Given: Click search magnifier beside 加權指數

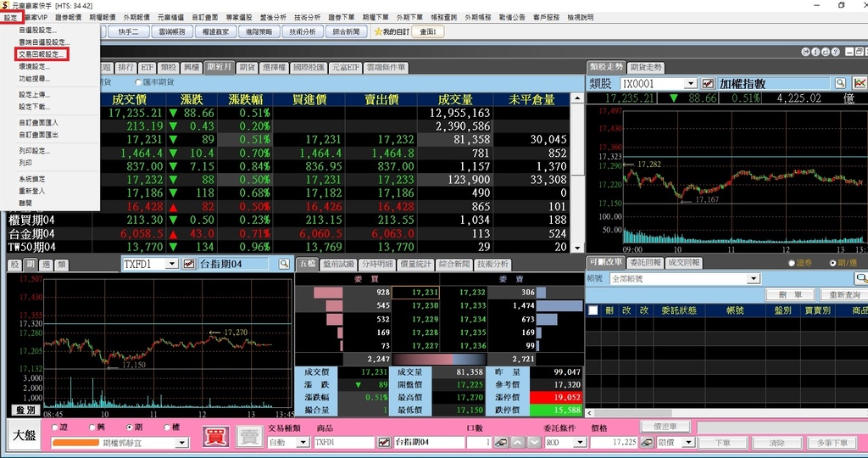Looking at the screenshot, I should click(x=840, y=83).
